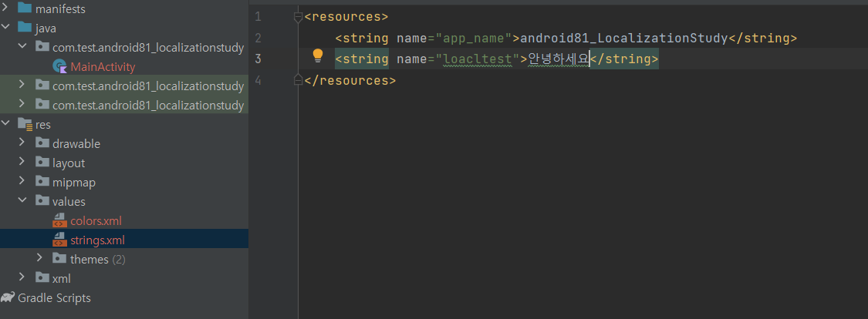This screenshot has width=868, height=319.
Task: Select colors.xml in the project tree
Action: (96, 221)
